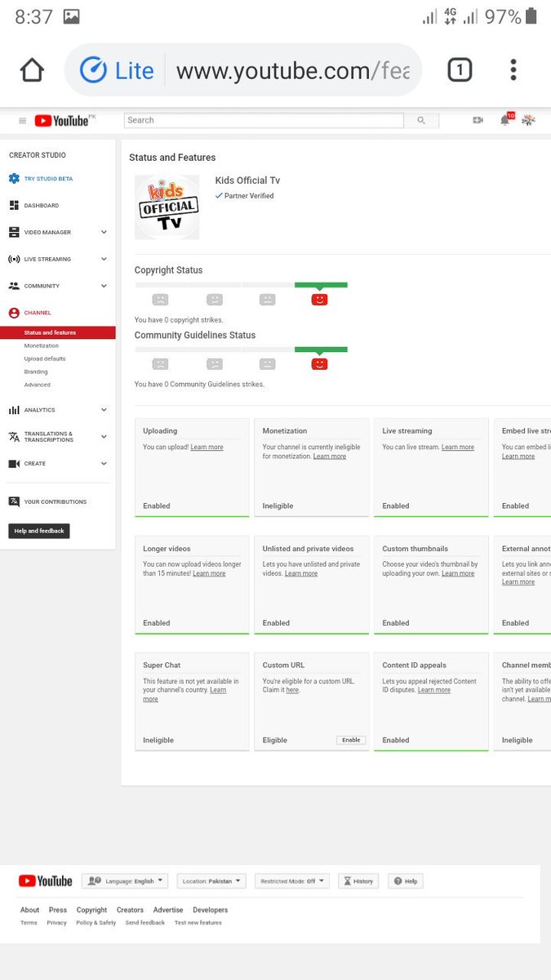Open Policy & Safety footer link
The height and width of the screenshot is (980, 551).
(x=96, y=923)
